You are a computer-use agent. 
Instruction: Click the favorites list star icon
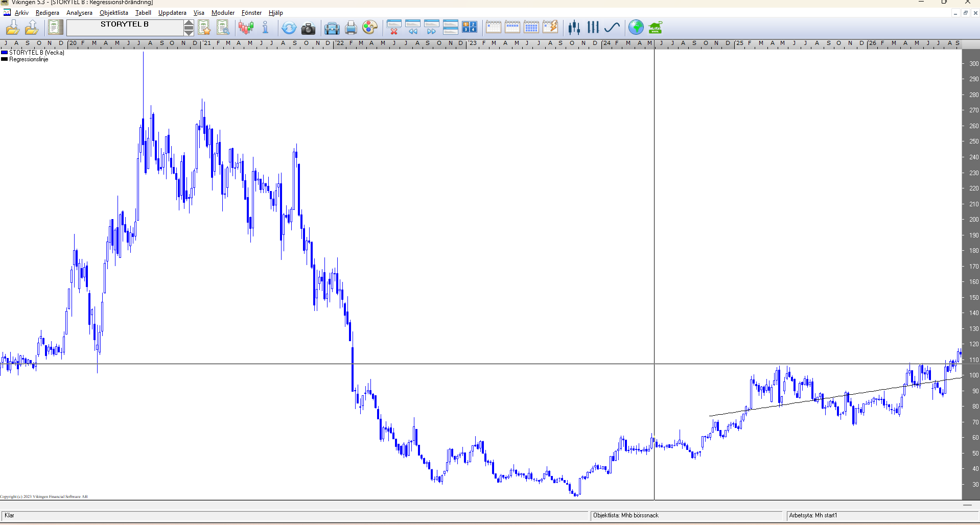pyautogui.click(x=204, y=28)
